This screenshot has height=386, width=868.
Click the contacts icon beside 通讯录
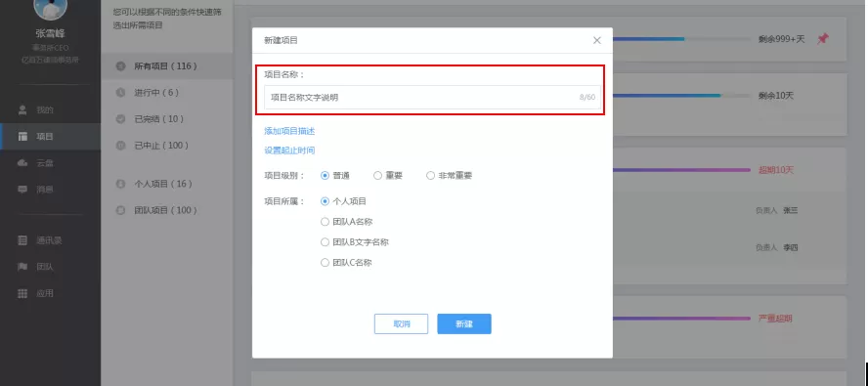(22, 240)
